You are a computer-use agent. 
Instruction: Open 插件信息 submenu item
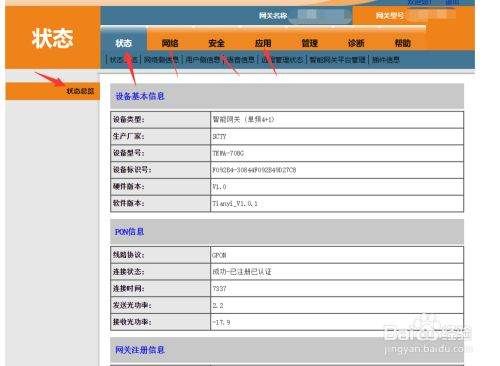(x=386, y=60)
